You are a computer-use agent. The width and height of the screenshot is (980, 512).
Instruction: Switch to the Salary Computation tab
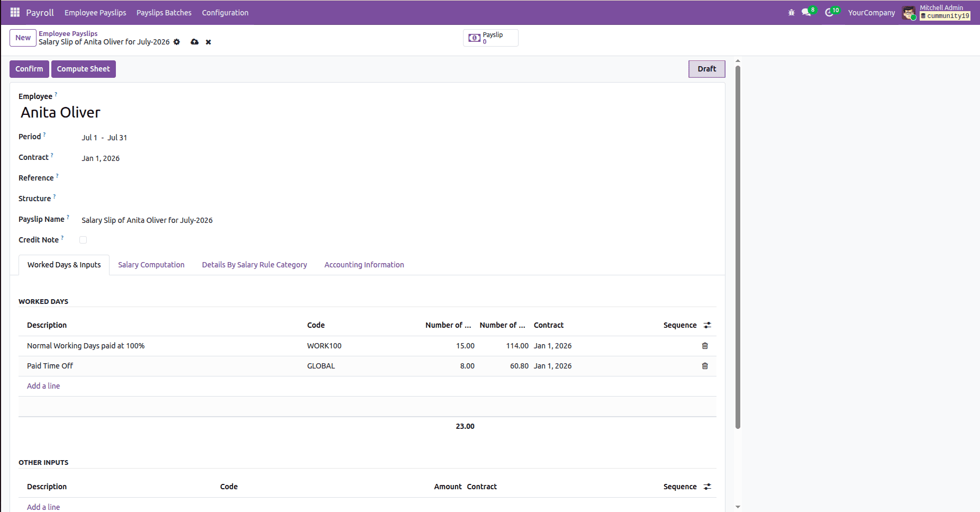151,265
